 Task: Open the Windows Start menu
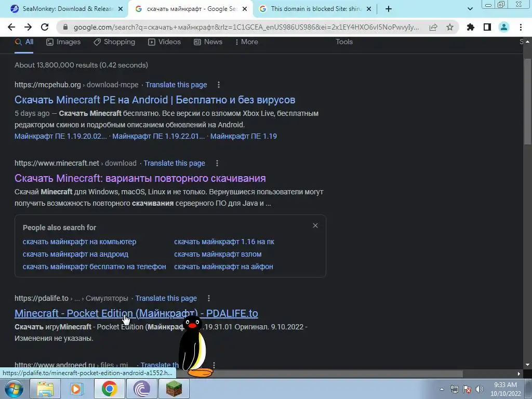click(14, 389)
